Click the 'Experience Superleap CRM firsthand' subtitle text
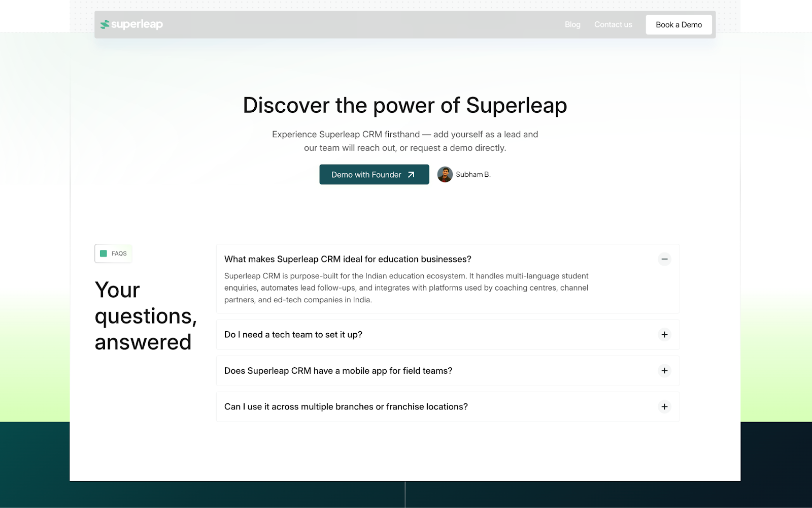This screenshot has height=508, width=812. coord(405,141)
